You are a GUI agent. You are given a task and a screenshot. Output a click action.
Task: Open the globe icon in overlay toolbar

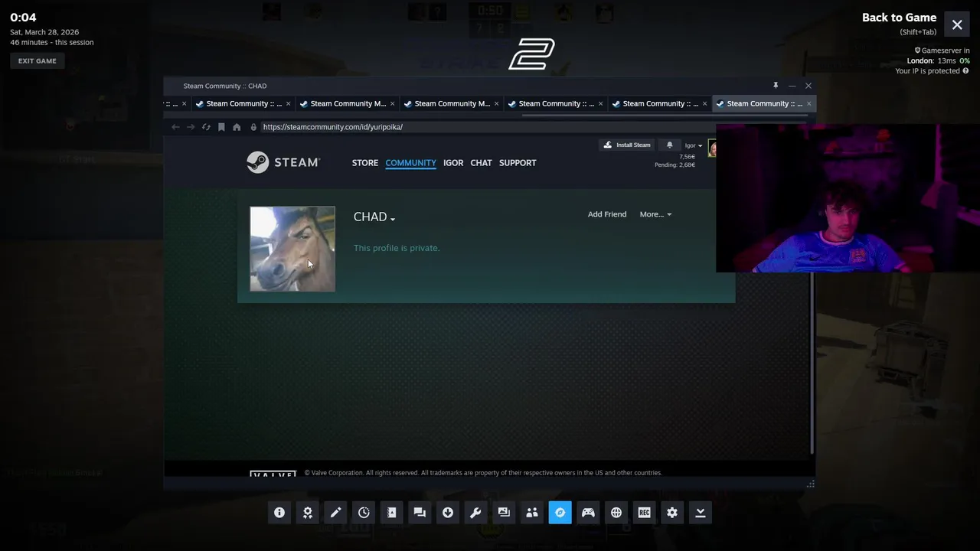pyautogui.click(x=616, y=513)
